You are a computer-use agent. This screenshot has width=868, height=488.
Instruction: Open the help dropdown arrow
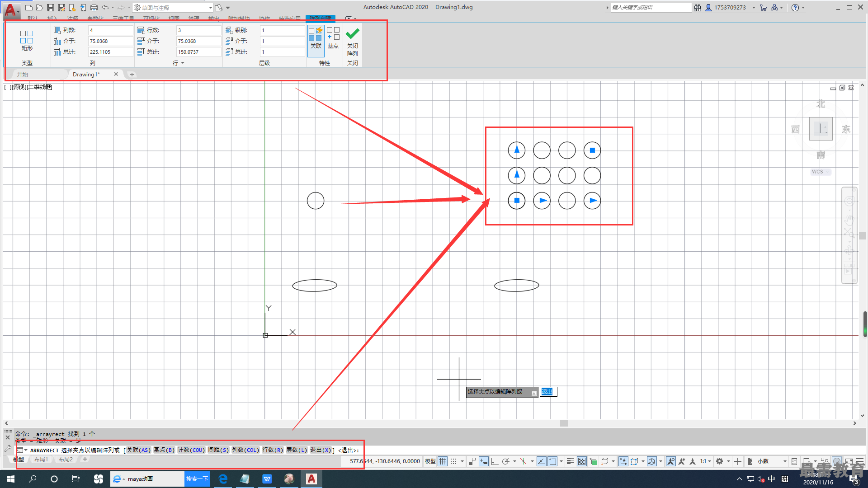tap(803, 8)
